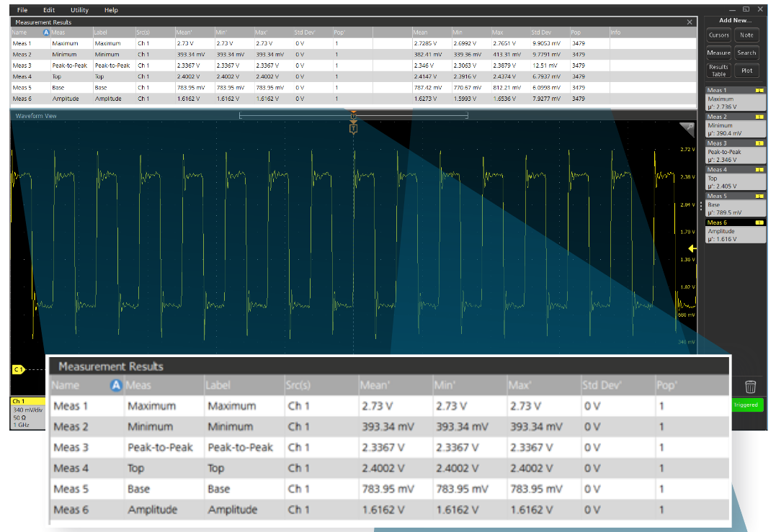The height and width of the screenshot is (532, 776).
Task: Click the yellow trigger level arrow
Action: [692, 248]
